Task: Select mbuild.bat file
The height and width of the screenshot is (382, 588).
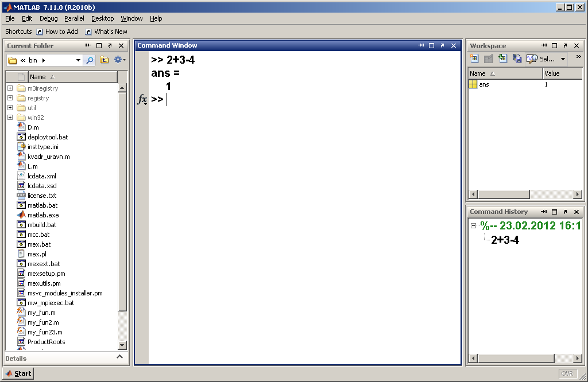Action: (41, 225)
